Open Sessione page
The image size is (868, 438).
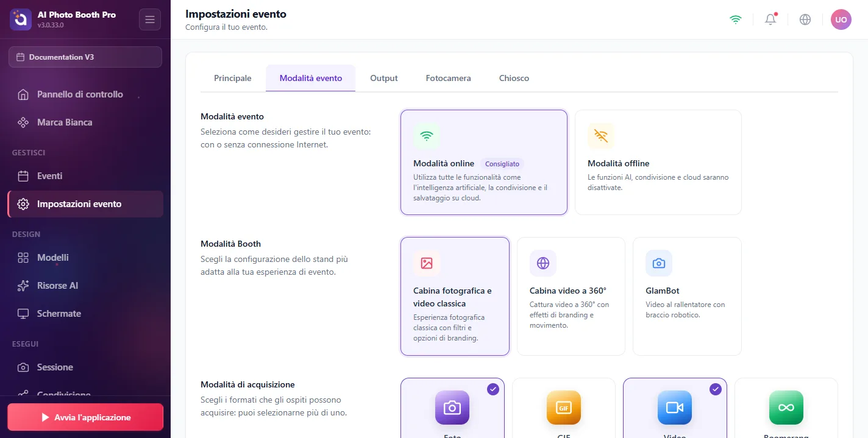click(x=85, y=367)
